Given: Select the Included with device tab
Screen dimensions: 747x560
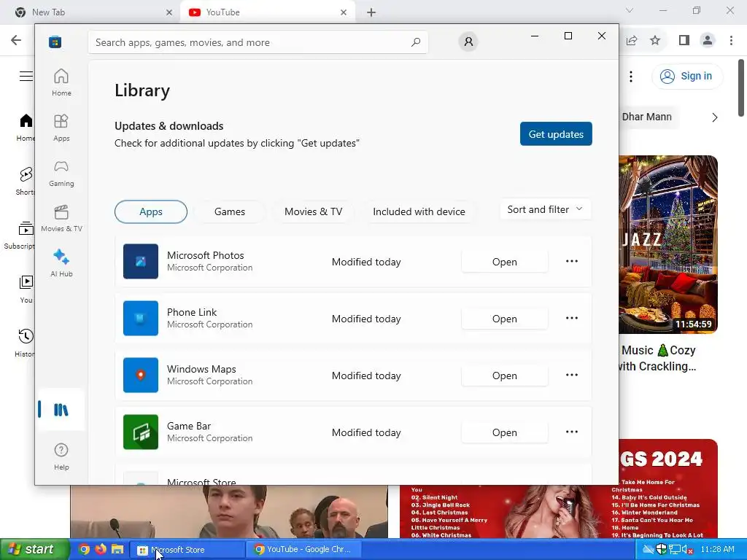Looking at the screenshot, I should (x=419, y=212).
